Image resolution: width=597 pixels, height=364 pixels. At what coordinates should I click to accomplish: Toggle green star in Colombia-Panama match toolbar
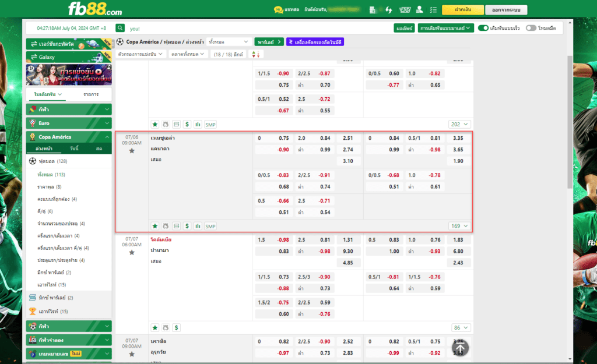point(155,327)
